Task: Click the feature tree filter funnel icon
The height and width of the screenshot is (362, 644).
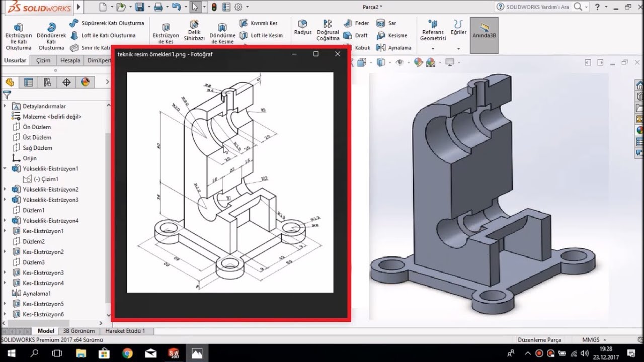Action: click(x=7, y=95)
